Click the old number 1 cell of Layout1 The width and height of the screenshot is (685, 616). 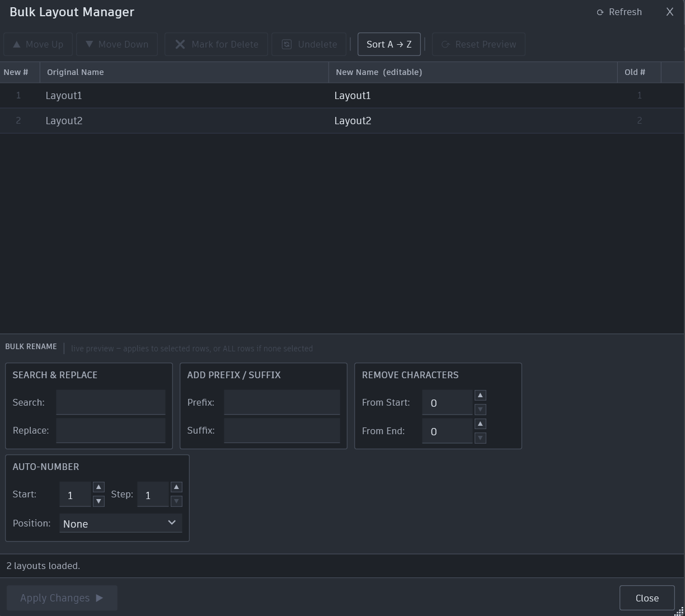coord(639,96)
